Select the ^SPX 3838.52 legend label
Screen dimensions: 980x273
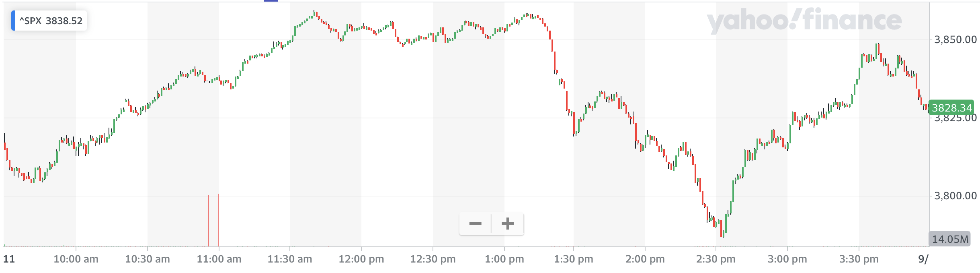[51, 21]
